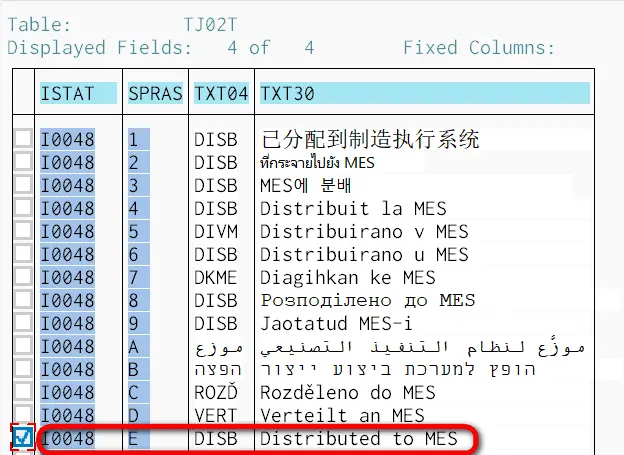
Task: Click language key '5' cell
Action: pyautogui.click(x=138, y=232)
